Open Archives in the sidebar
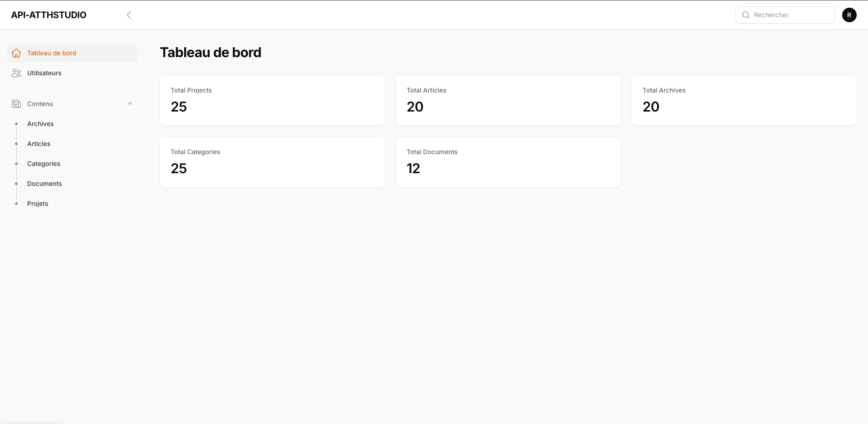This screenshot has height=424, width=868. [40, 124]
